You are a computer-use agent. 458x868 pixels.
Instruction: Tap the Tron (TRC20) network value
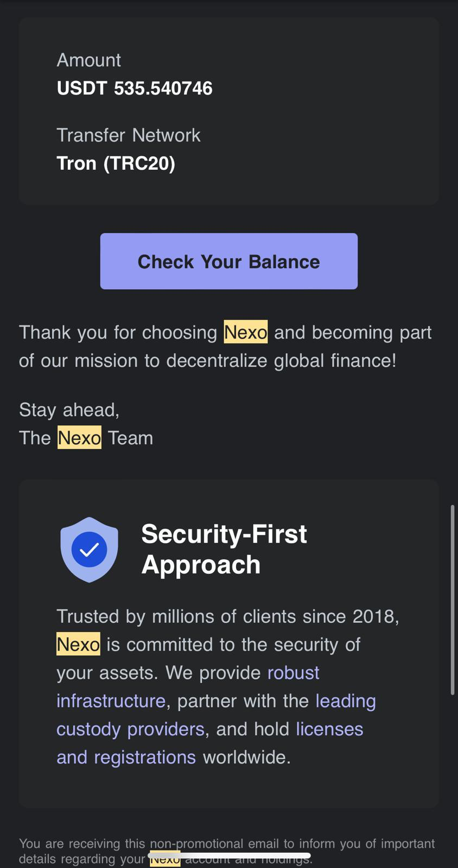pos(116,163)
